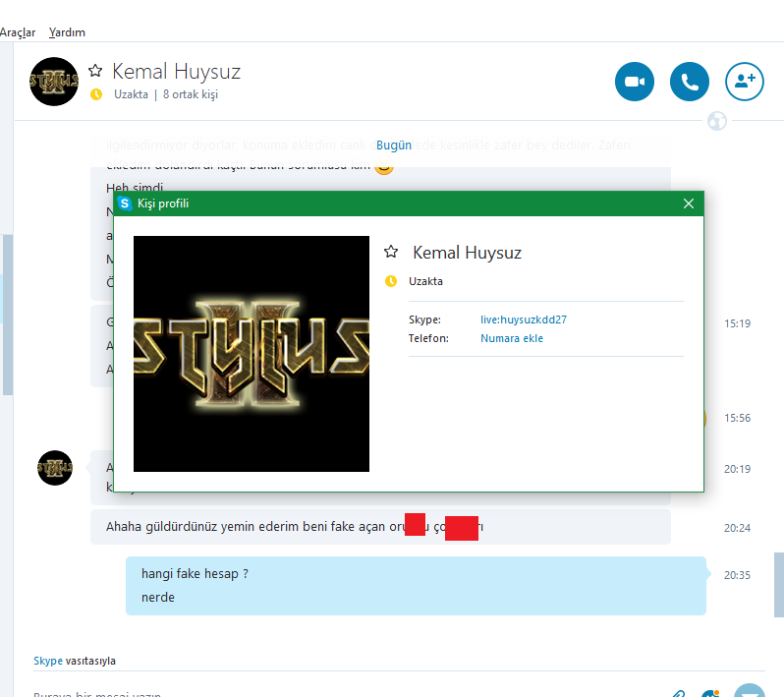
Task: Click the '8 ortak kişi' text
Action: (191, 94)
